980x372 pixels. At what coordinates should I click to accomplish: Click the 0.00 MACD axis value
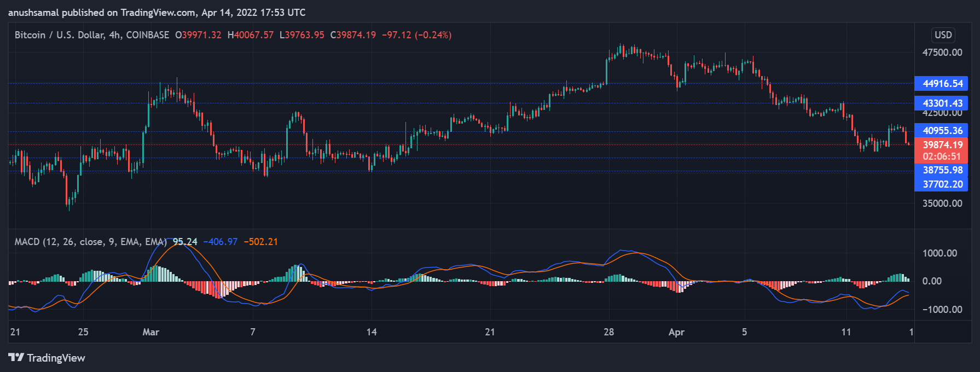pyautogui.click(x=932, y=281)
